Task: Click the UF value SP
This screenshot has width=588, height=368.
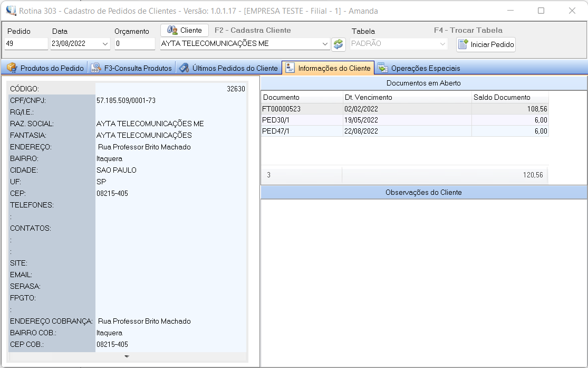Action: pos(101,182)
